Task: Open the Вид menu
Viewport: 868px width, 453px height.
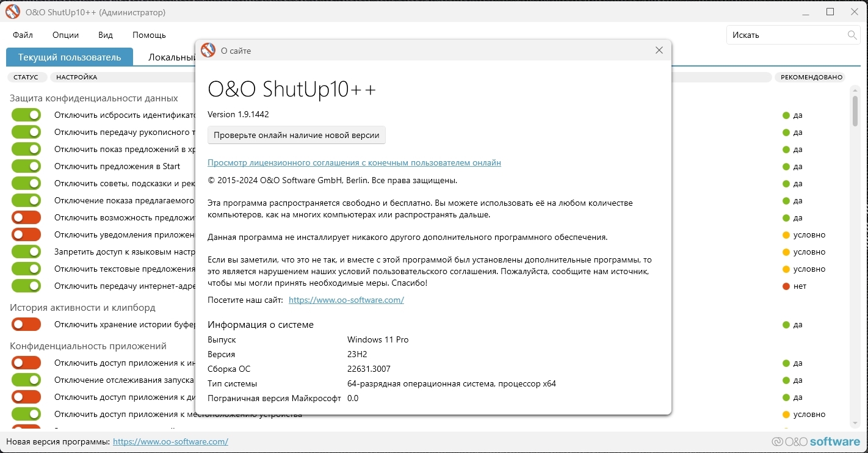Action: 106,35
